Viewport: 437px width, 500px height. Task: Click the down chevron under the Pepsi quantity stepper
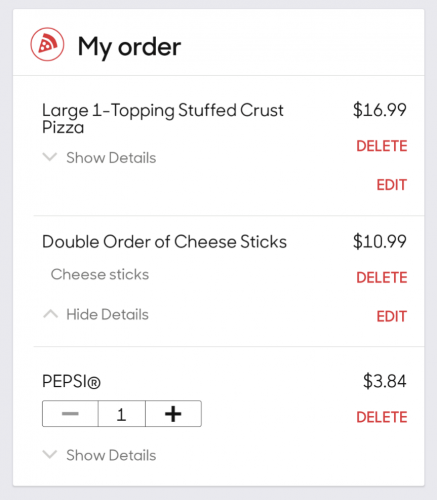point(50,454)
